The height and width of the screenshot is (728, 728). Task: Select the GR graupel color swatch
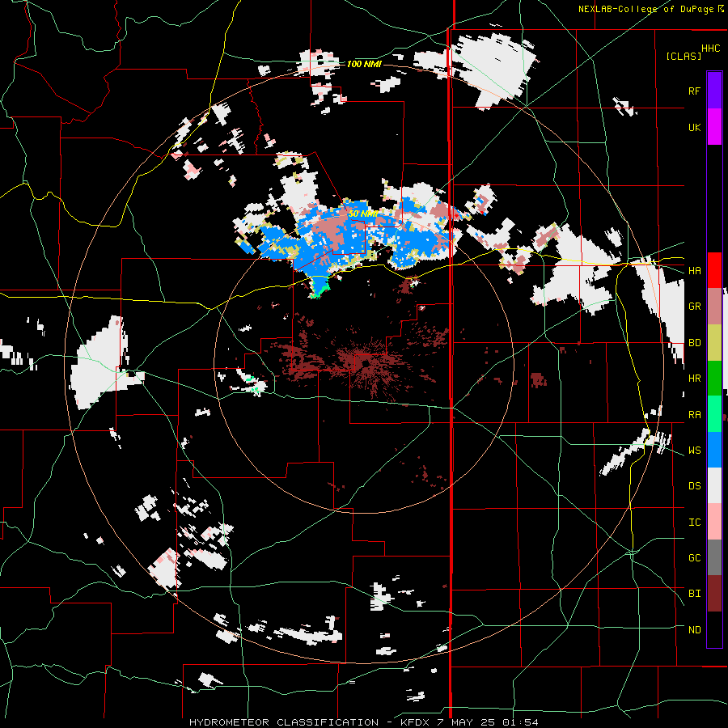tap(714, 307)
